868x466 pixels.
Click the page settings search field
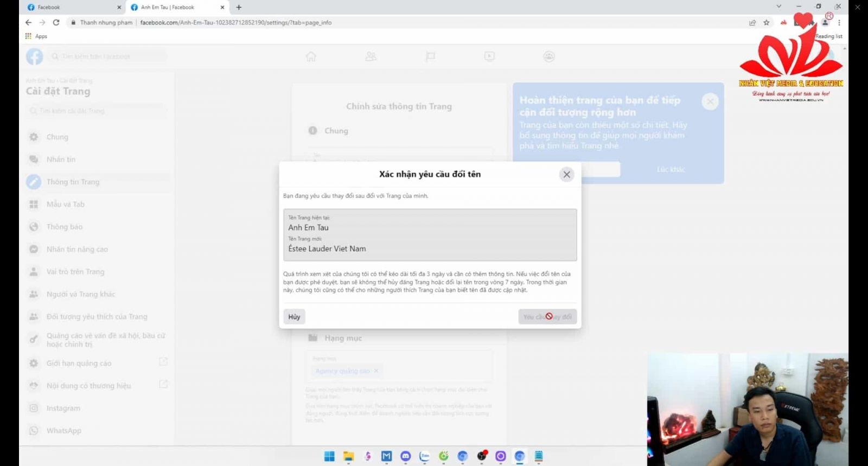tap(98, 111)
